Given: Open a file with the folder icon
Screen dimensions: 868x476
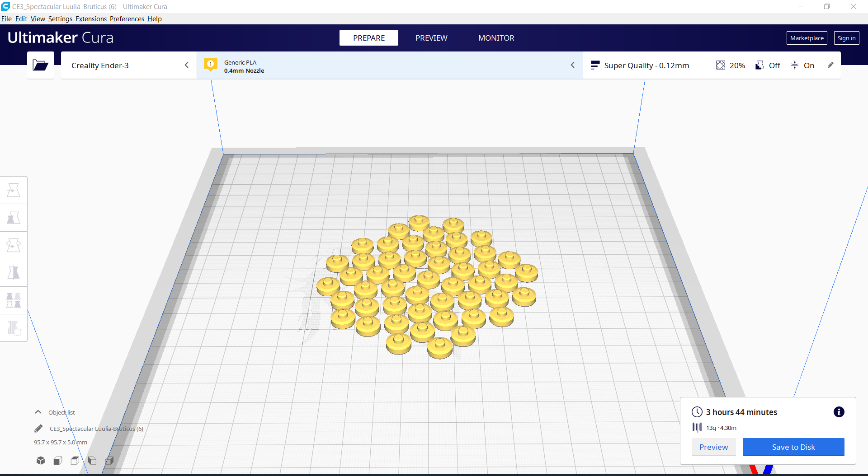Looking at the screenshot, I should pyautogui.click(x=40, y=65).
